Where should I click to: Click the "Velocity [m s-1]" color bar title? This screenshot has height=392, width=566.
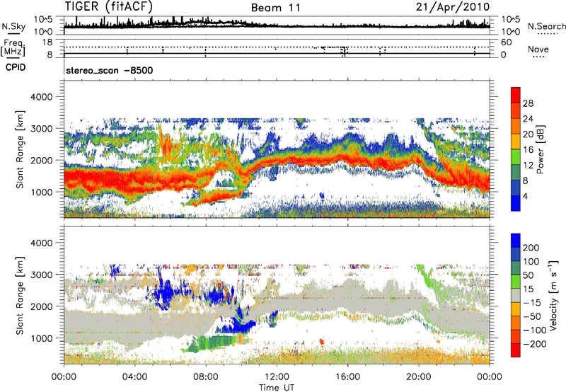coord(553,295)
